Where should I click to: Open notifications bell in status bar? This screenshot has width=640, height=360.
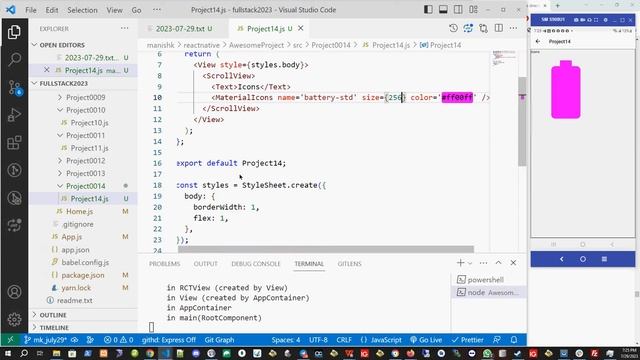pos(514,340)
